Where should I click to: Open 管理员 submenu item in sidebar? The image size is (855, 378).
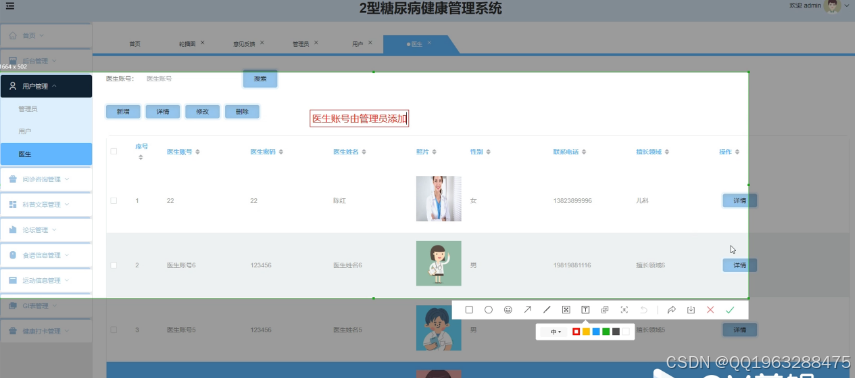click(46, 109)
